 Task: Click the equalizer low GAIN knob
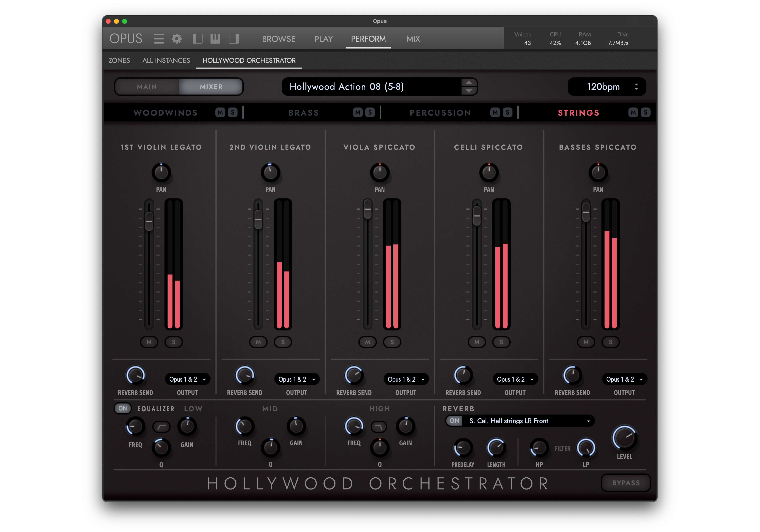(x=187, y=426)
